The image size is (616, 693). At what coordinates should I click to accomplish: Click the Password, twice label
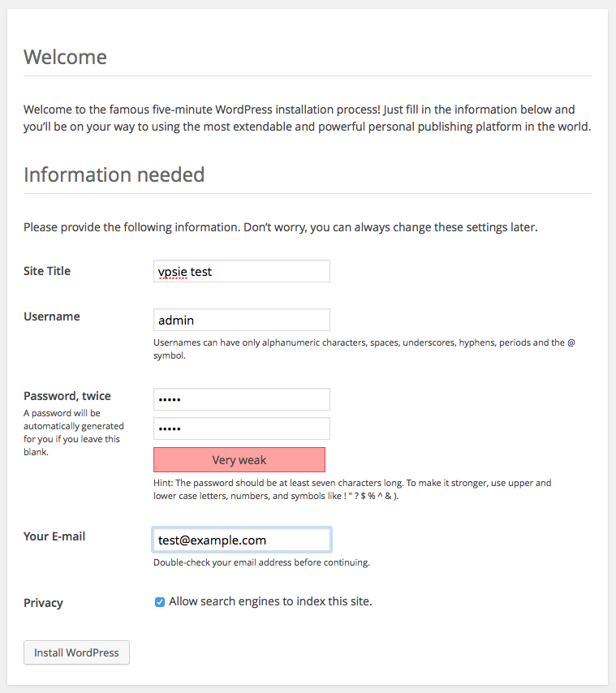67,396
